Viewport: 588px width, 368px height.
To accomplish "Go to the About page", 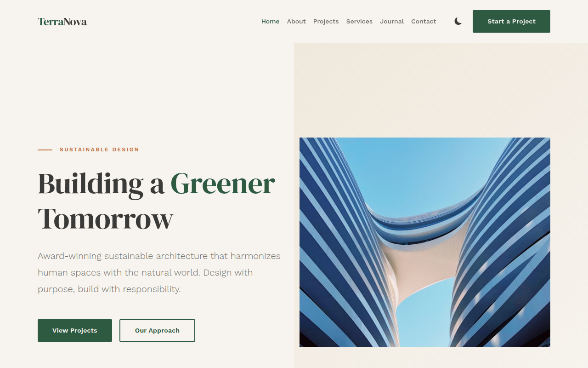I will coord(296,22).
